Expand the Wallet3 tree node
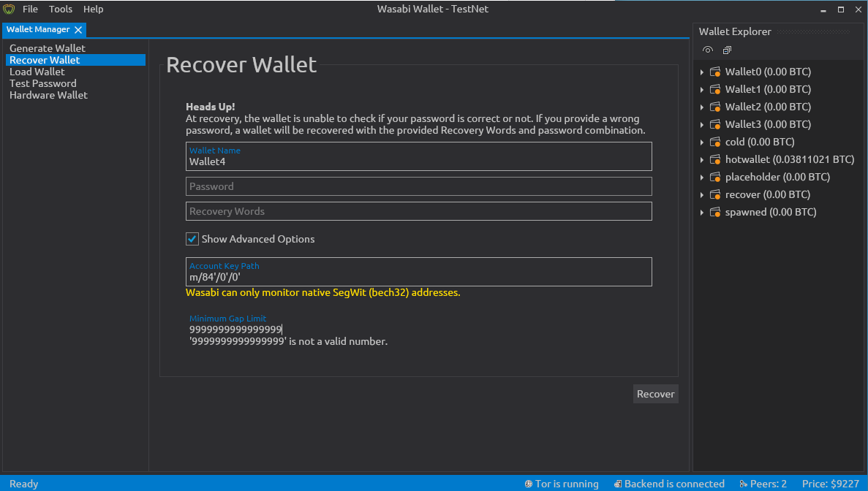This screenshot has height=491, width=868. pos(702,124)
